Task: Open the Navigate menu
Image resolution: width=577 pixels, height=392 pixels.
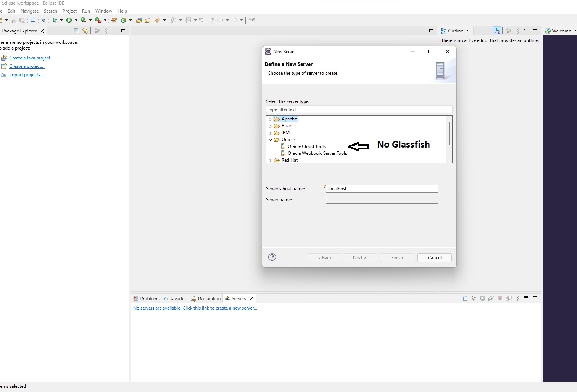Action: (x=29, y=11)
